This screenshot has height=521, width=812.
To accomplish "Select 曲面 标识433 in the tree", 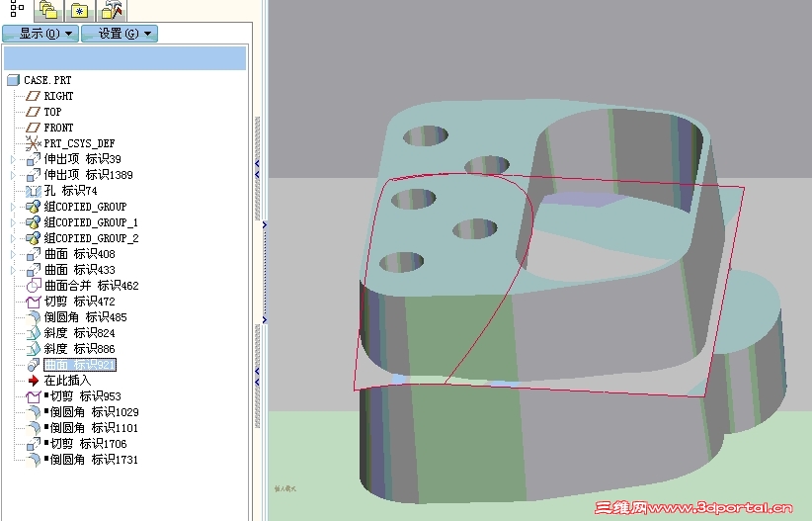I will click(x=79, y=270).
